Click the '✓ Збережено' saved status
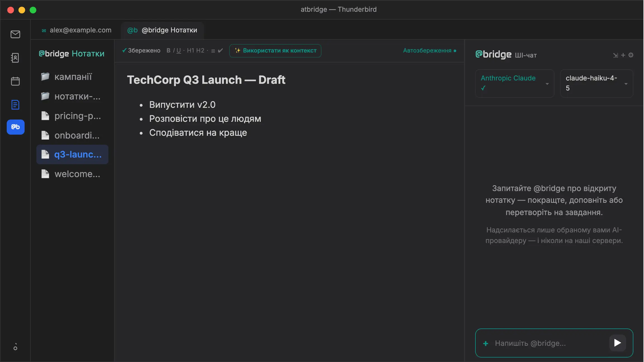Screen dimensions: 644x362 [x=141, y=51]
